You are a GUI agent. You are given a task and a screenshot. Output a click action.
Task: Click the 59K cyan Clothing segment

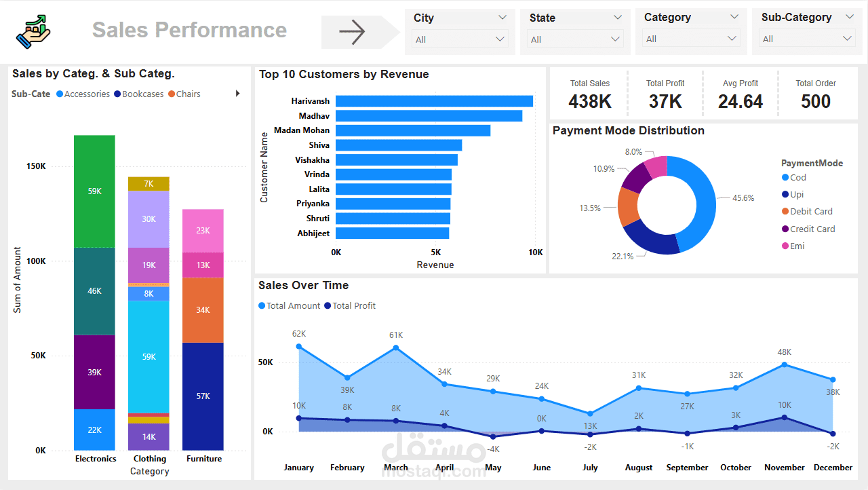pyautogui.click(x=149, y=356)
